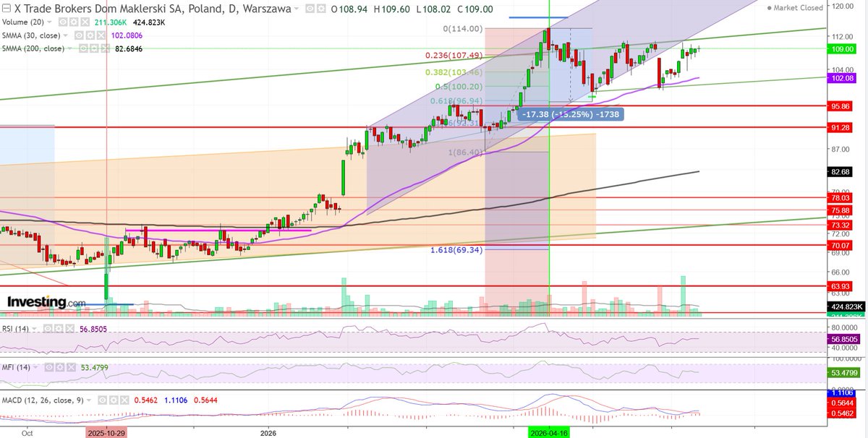The height and width of the screenshot is (438, 868).
Task: Click the RSI (14) legend label
Action: 15,329
